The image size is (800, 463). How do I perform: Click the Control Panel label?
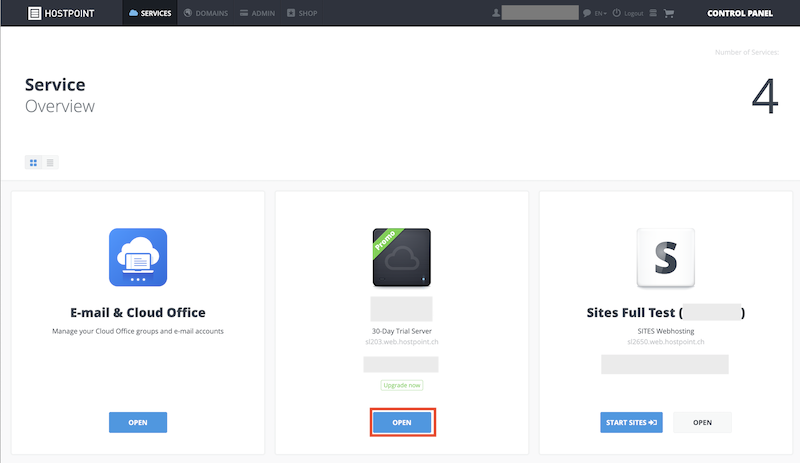pyautogui.click(x=740, y=13)
